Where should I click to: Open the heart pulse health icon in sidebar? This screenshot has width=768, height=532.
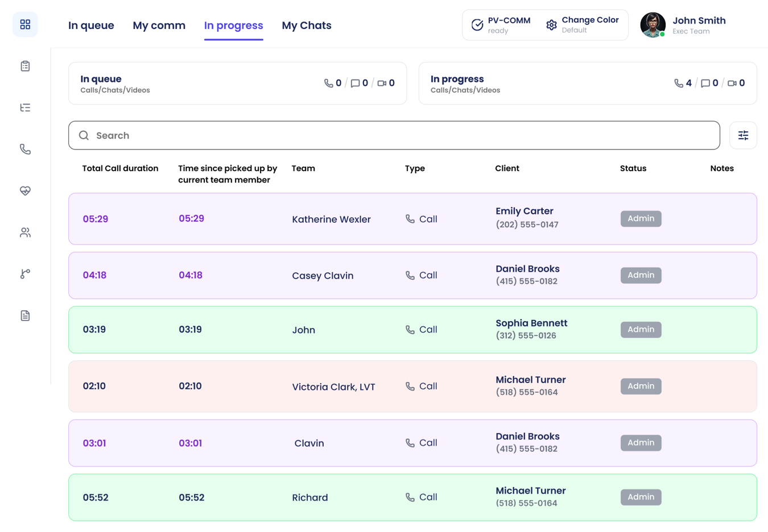tap(25, 191)
